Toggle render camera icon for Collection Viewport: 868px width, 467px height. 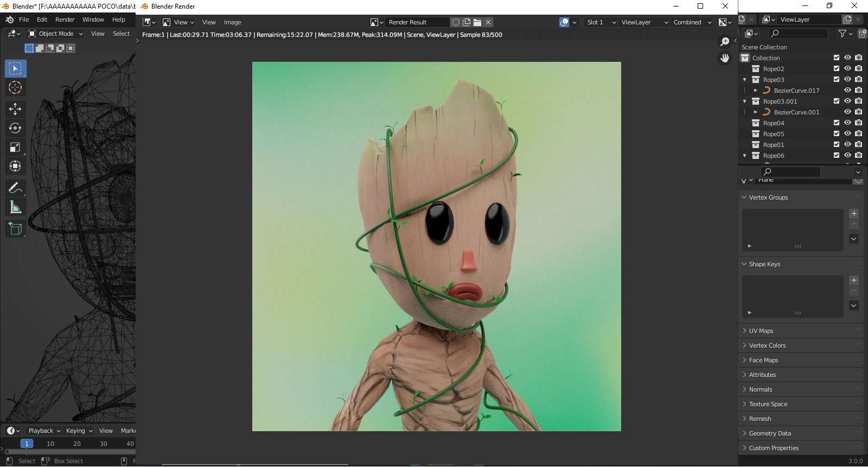[858, 58]
